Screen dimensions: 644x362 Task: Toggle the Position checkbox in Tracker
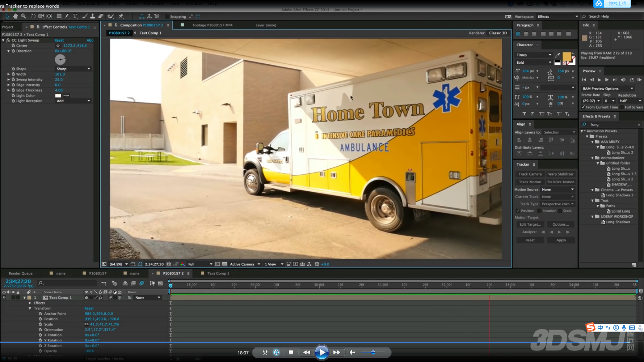click(x=518, y=211)
